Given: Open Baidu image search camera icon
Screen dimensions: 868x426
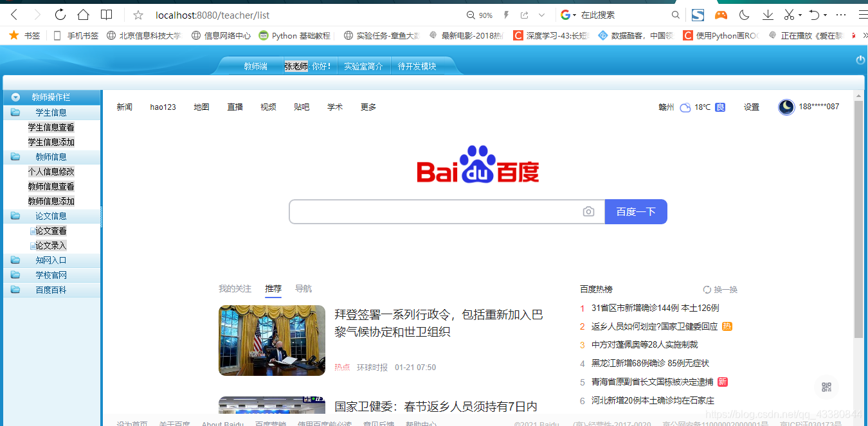Looking at the screenshot, I should pos(588,211).
